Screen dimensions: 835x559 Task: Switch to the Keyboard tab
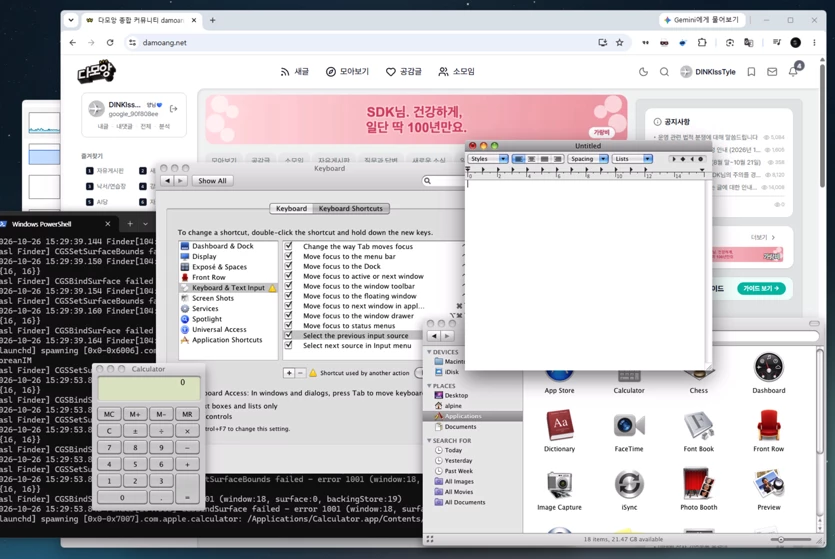(291, 209)
